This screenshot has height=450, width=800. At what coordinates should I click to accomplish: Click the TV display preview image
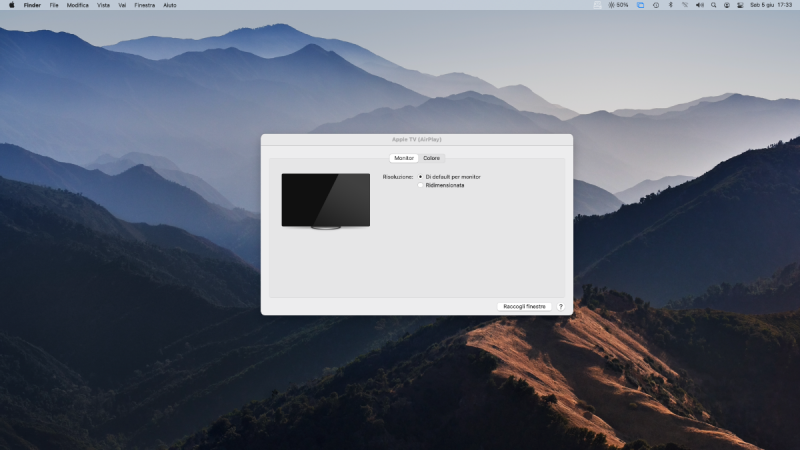pos(325,199)
